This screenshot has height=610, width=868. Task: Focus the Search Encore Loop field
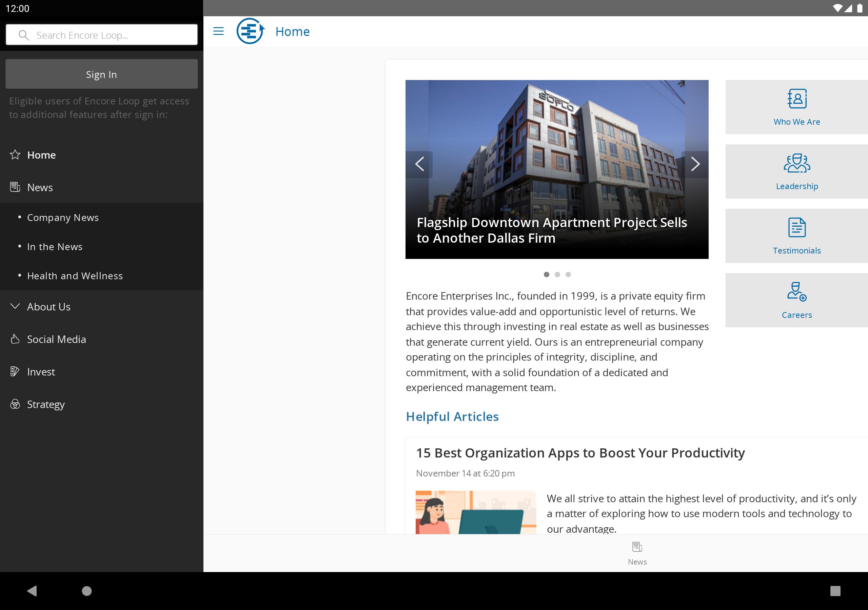point(102,35)
